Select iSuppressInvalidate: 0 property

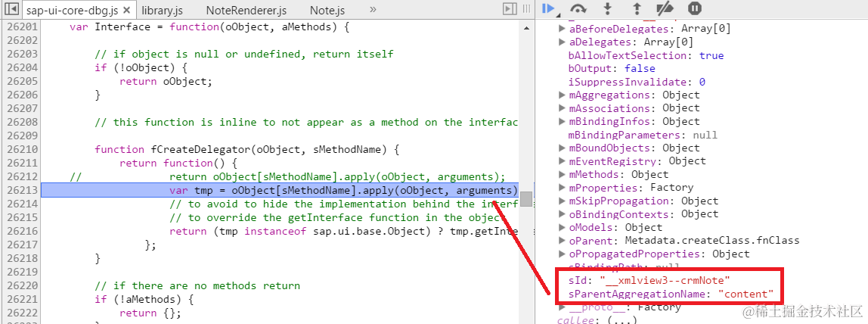(637, 82)
